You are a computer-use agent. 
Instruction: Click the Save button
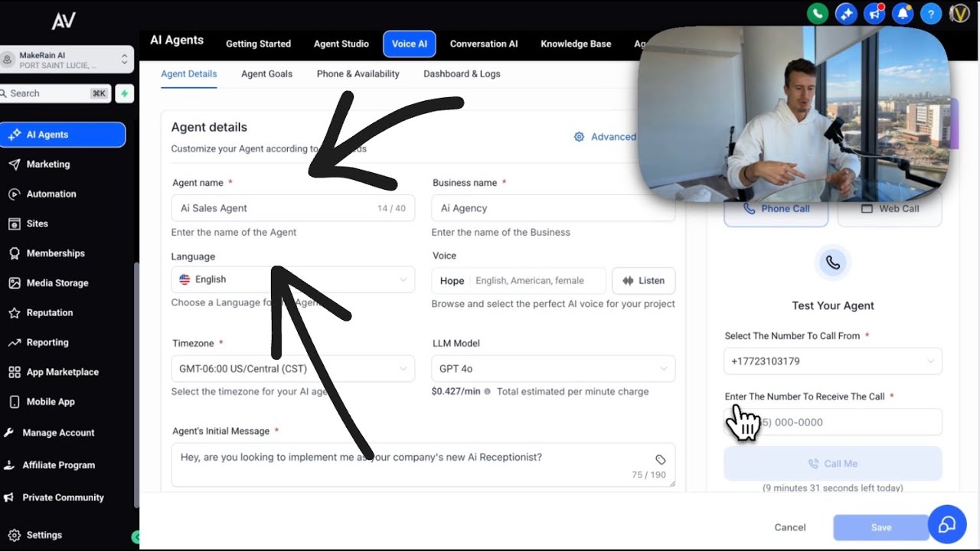point(881,527)
